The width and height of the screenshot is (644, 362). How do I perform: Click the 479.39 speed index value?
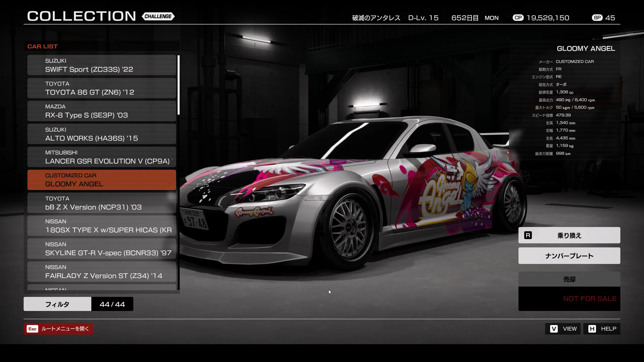(x=563, y=115)
